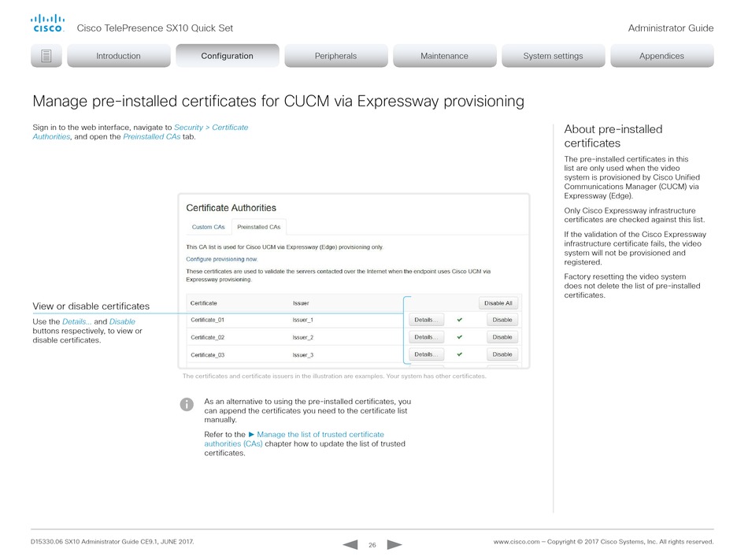Switch to Peripherals tab
Image resolution: width=748 pixels, height=560 pixels.
click(x=336, y=56)
